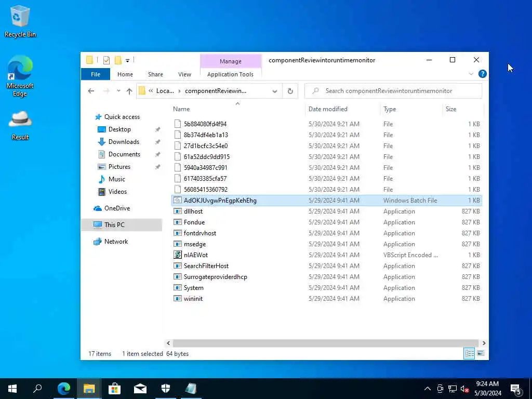Click the search componentReviewintoruntimemonitor field
The height and width of the screenshot is (399, 532).
[x=393, y=91]
